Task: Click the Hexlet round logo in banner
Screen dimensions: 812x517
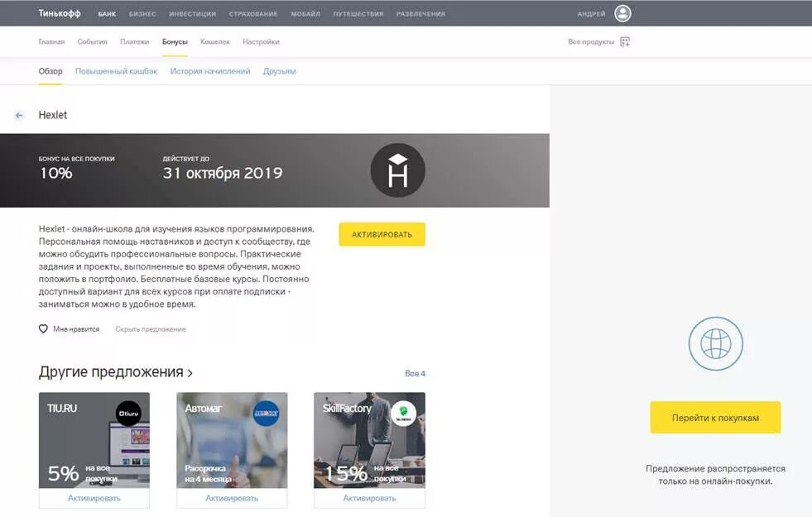Action: point(397,170)
